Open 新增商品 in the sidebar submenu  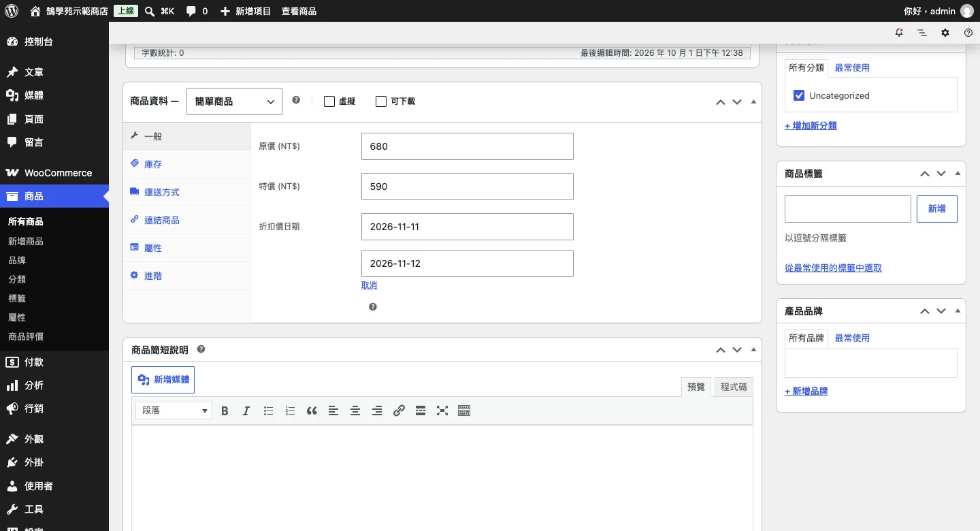click(26, 241)
